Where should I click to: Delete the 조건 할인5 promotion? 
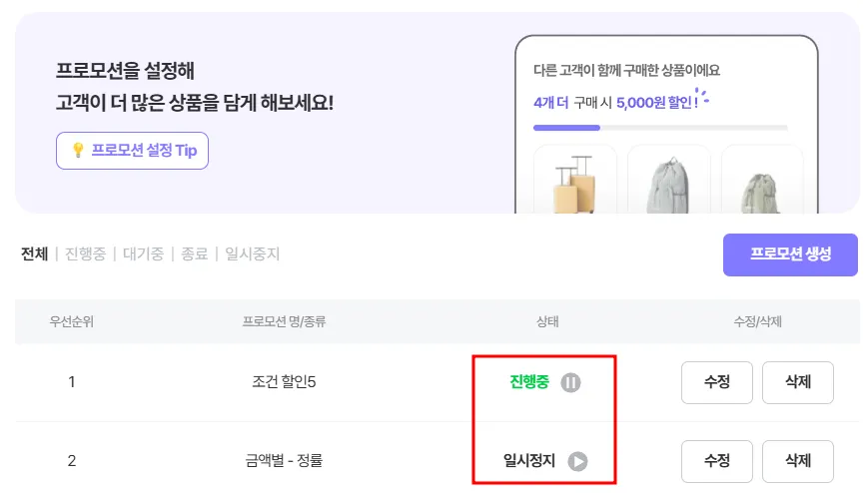[797, 382]
